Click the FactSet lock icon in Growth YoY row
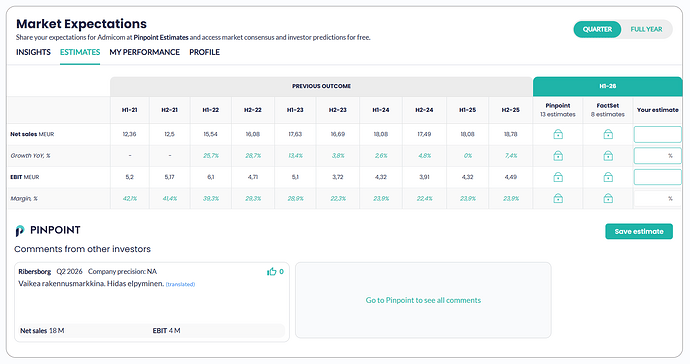This screenshot has height=364, width=690. coord(608,156)
